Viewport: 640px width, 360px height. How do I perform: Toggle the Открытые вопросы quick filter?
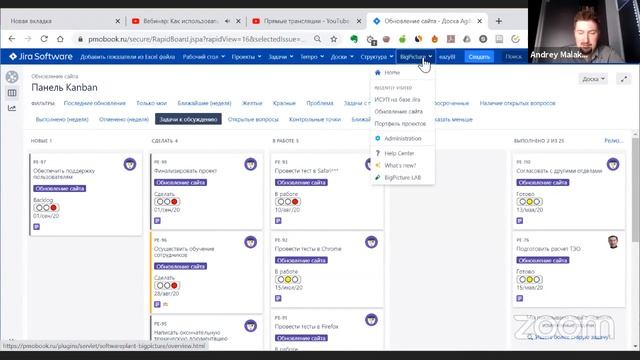coord(253,120)
